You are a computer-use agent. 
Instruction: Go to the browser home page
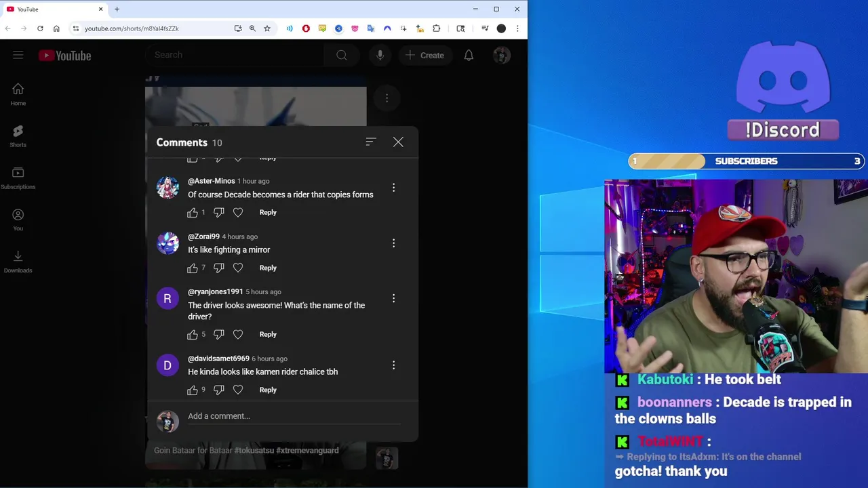pyautogui.click(x=56, y=28)
